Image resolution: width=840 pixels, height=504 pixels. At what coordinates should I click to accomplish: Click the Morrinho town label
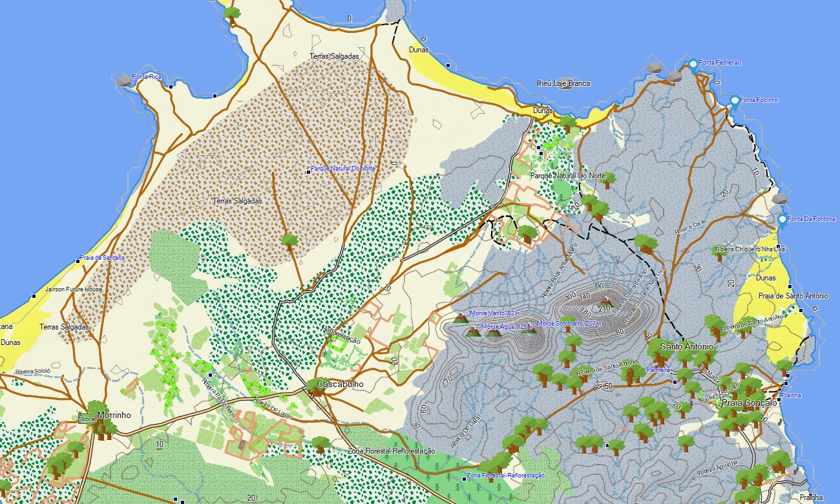pyautogui.click(x=114, y=415)
